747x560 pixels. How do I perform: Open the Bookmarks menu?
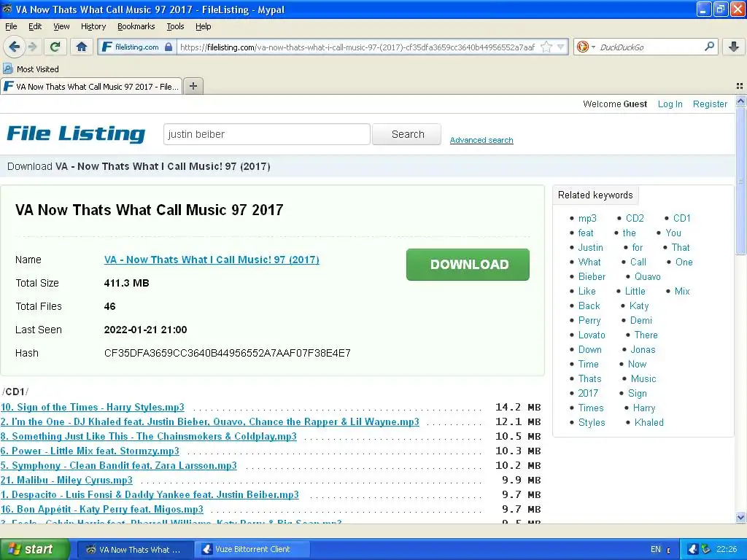136,26
